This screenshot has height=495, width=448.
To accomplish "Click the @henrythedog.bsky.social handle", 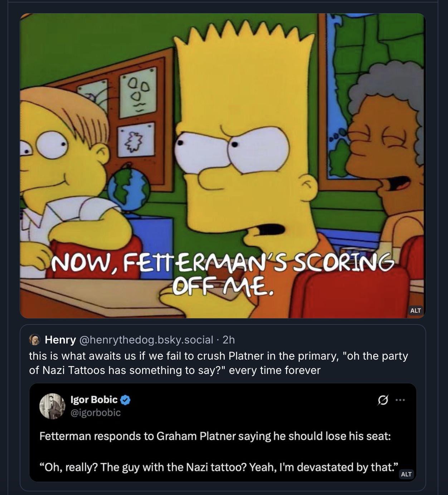I will (x=146, y=339).
